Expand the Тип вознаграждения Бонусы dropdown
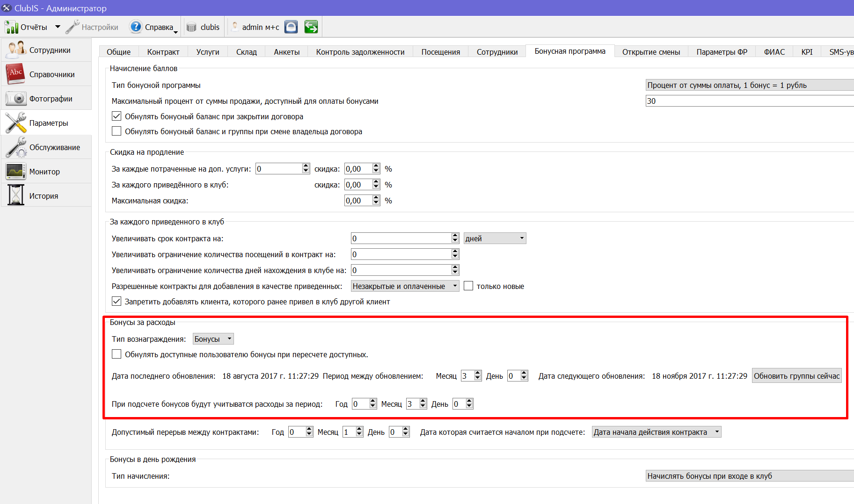The image size is (854, 504). [213, 339]
